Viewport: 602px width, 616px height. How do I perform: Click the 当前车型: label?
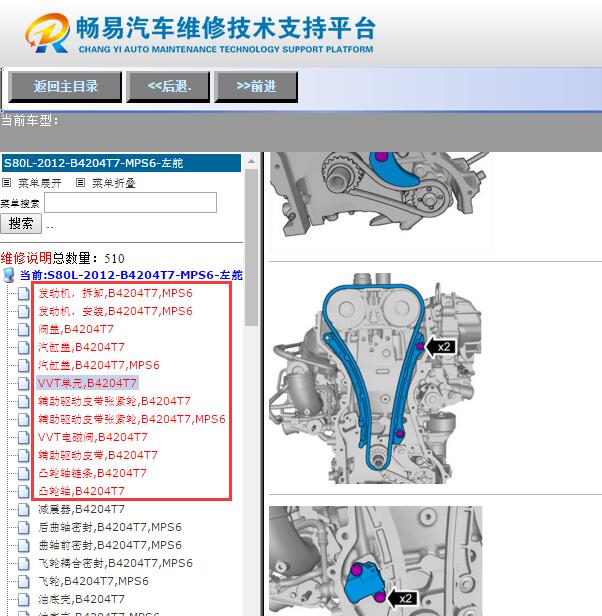[29, 120]
